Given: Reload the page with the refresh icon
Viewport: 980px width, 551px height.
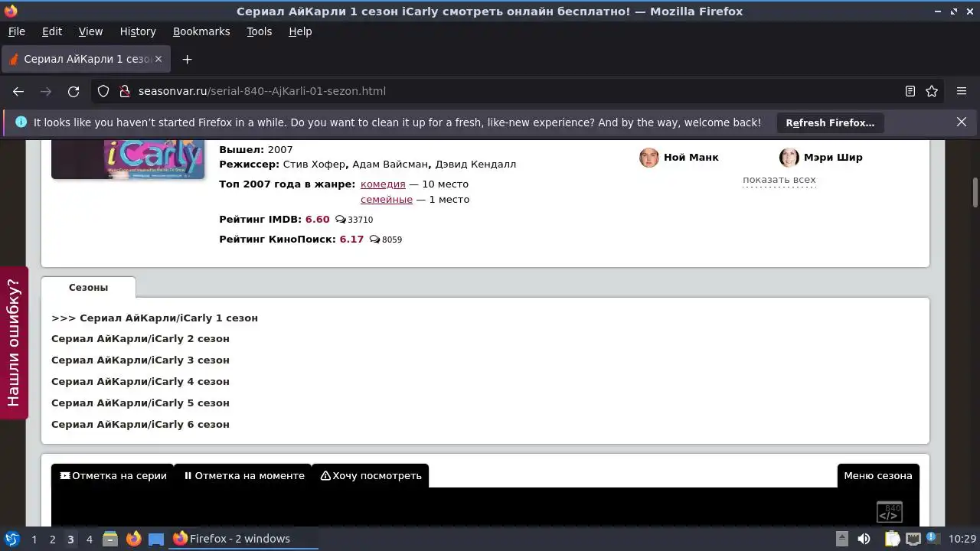Looking at the screenshot, I should 73,91.
